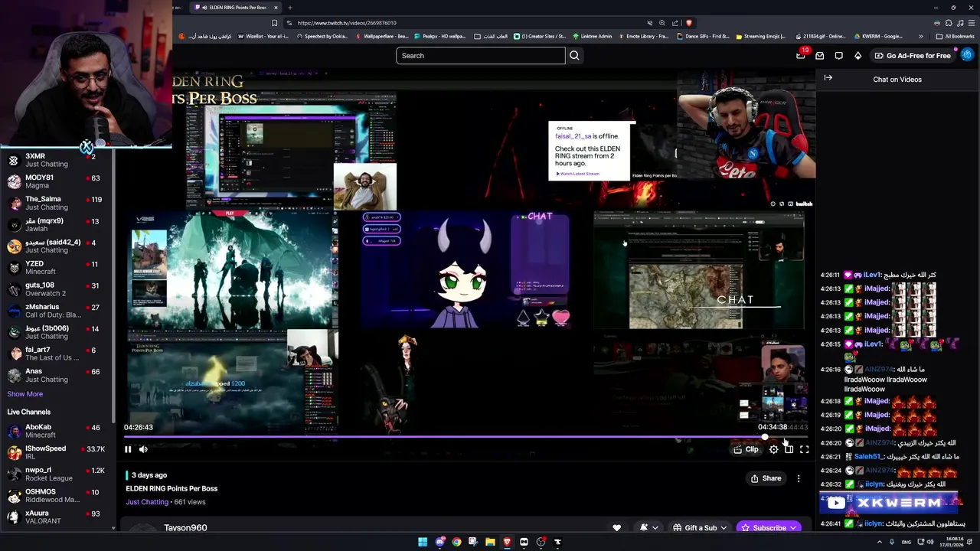Open the video more options menu
980x551 pixels.
[799, 478]
